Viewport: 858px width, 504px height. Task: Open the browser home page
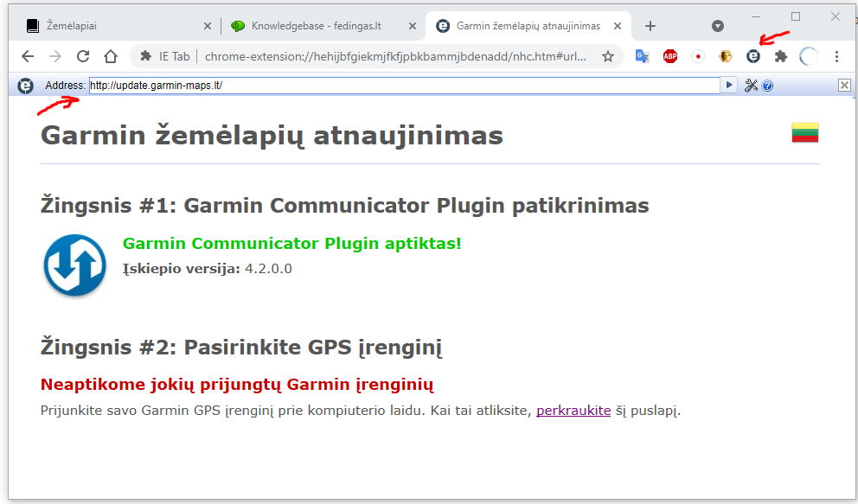tap(111, 56)
